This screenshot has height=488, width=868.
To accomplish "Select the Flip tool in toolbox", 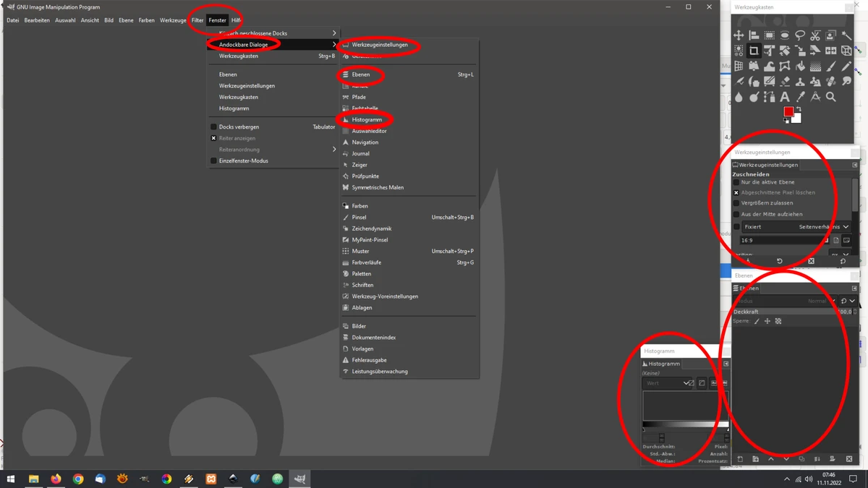I will (x=830, y=51).
